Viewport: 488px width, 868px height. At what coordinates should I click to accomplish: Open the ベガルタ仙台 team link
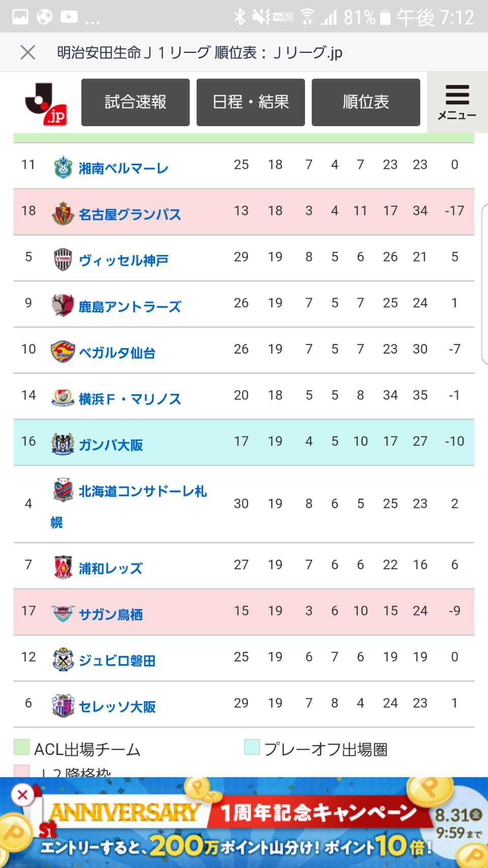117,353
